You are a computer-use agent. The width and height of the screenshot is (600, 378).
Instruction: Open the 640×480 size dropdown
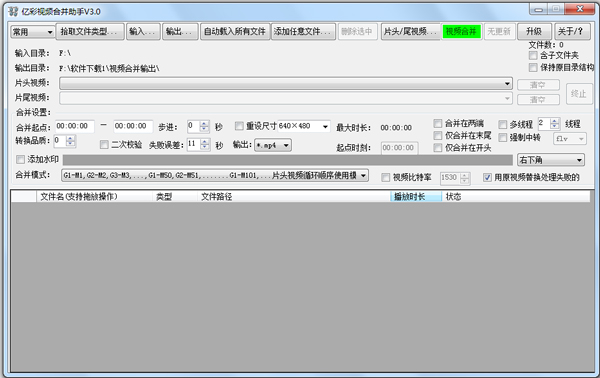pyautogui.click(x=325, y=126)
